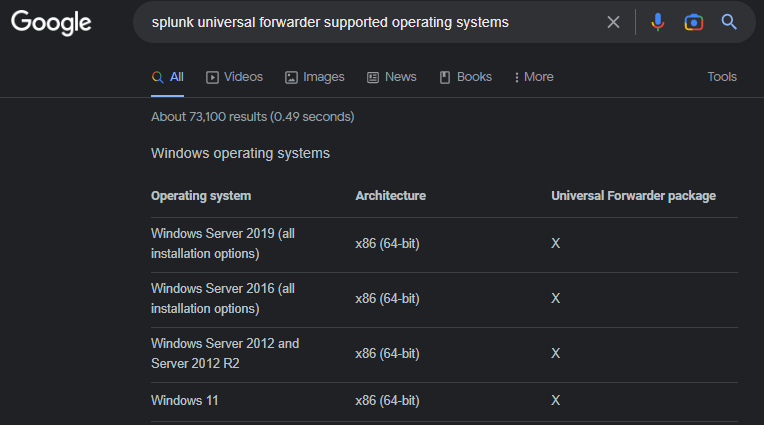Screen dimensions: 764x425
Task: Select the 'Windows Server 2019' cell
Action: [223, 244]
